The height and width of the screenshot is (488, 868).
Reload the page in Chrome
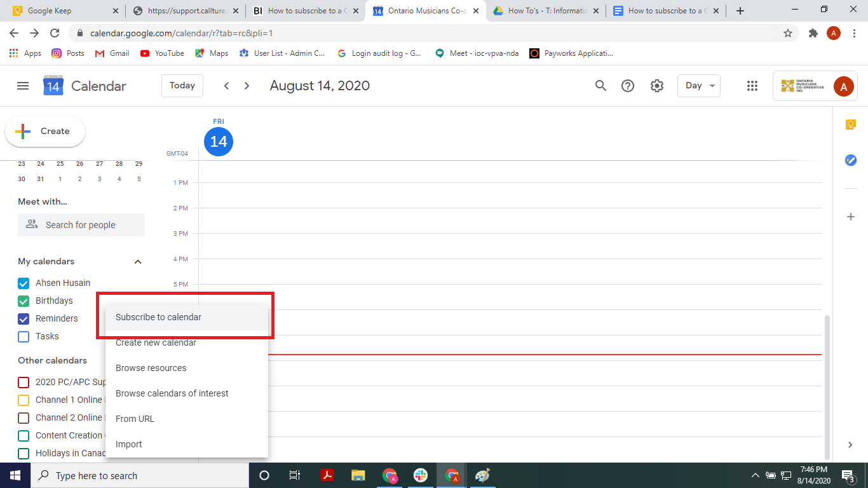coord(55,33)
